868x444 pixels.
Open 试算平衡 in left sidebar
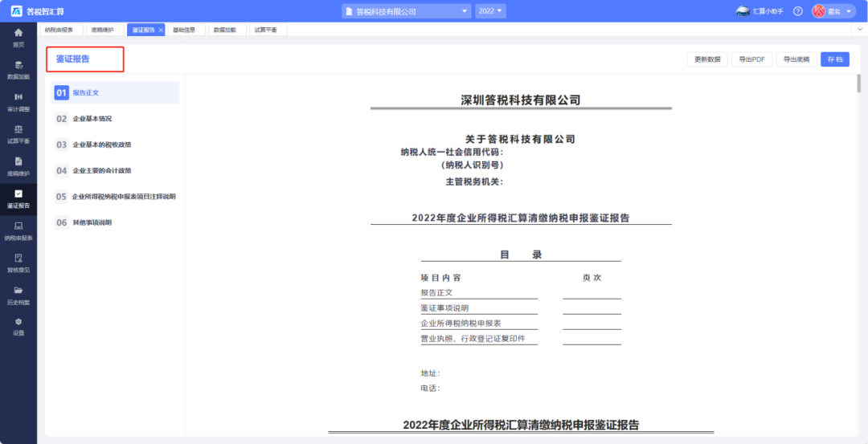tap(18, 134)
